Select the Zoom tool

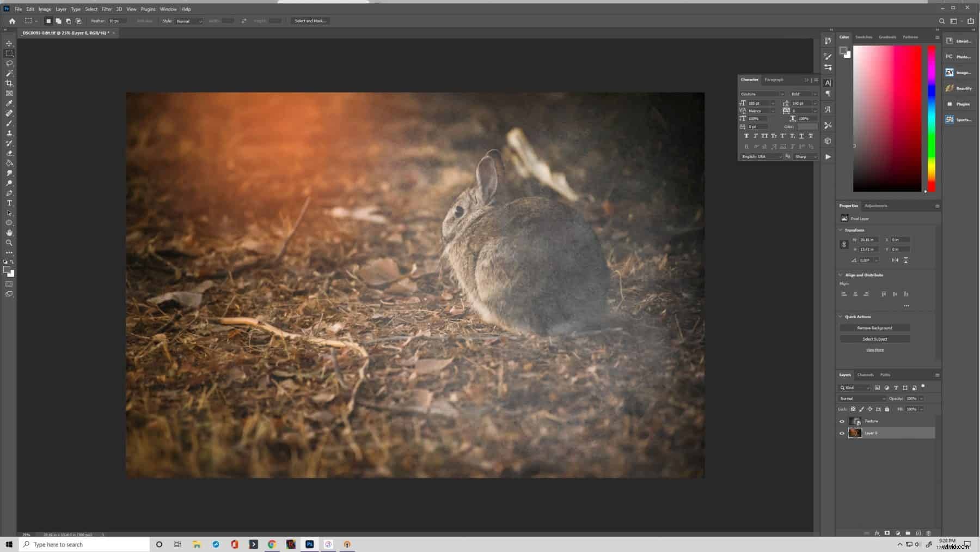pyautogui.click(x=9, y=242)
